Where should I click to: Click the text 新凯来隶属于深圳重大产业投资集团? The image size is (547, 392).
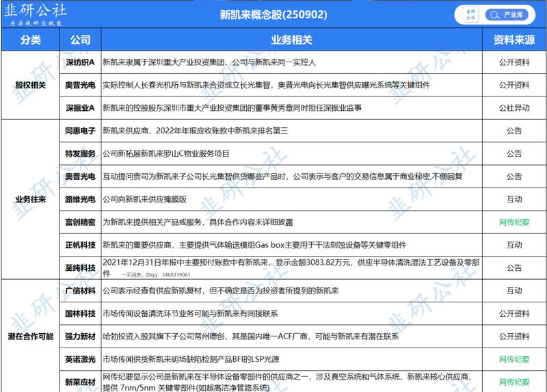pos(163,62)
